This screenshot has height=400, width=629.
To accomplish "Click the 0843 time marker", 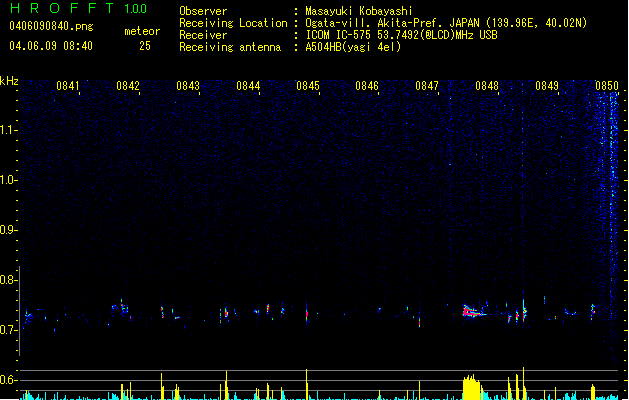I will coord(188,86).
